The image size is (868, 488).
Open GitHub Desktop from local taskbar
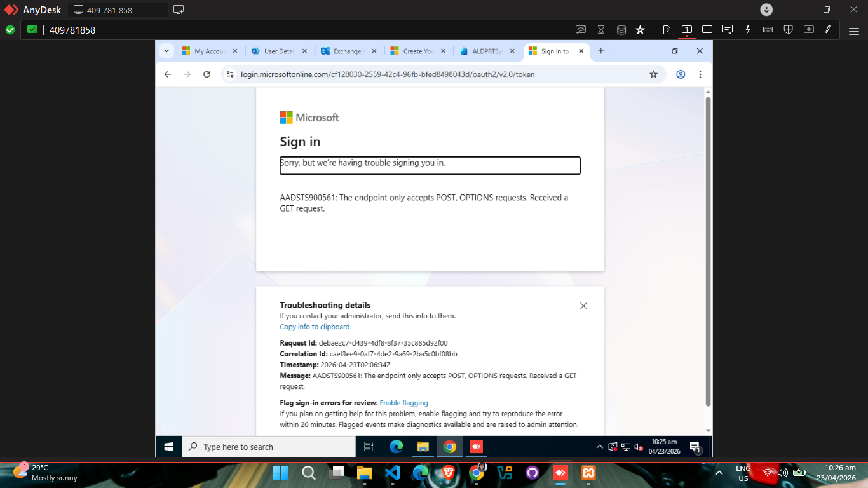click(x=532, y=473)
